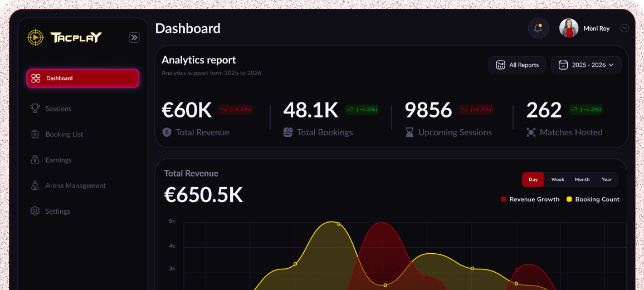Click the 4k y-axis label
Screen dimensions: 644x290
click(172, 246)
